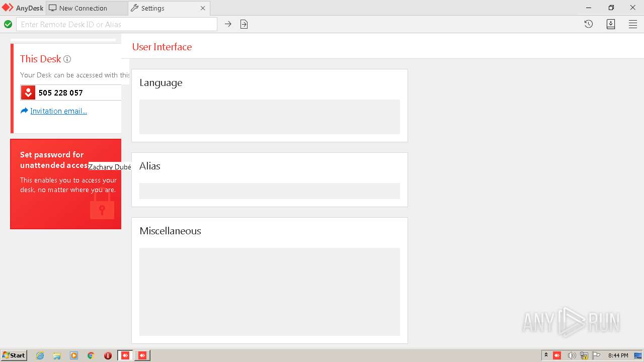Click the Show desktop button

tap(638, 355)
